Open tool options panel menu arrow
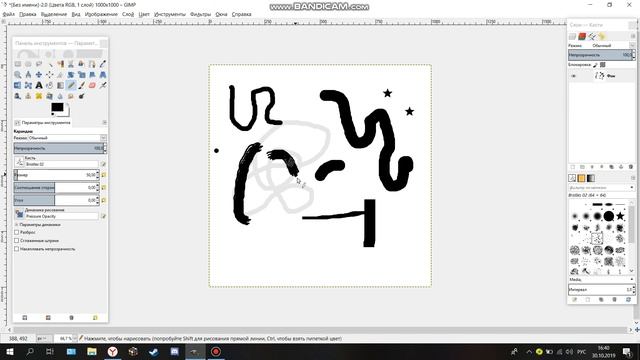The width and height of the screenshot is (640, 360). 104,122
